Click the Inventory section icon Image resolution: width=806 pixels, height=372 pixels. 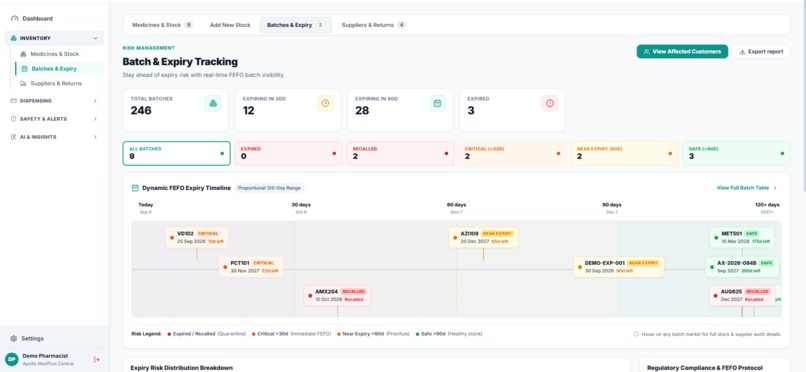(14, 38)
